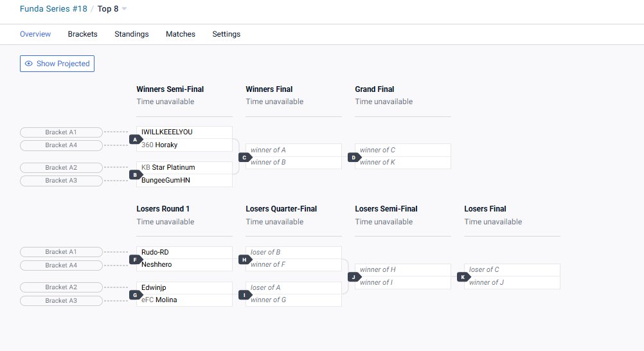The image size is (644, 351).
Task: Click Bracket A4 seed for match F
Action: point(61,265)
